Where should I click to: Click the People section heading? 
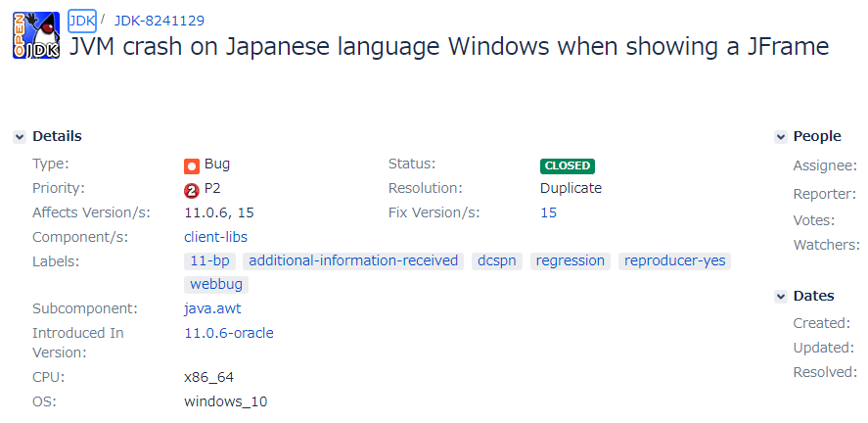(817, 136)
